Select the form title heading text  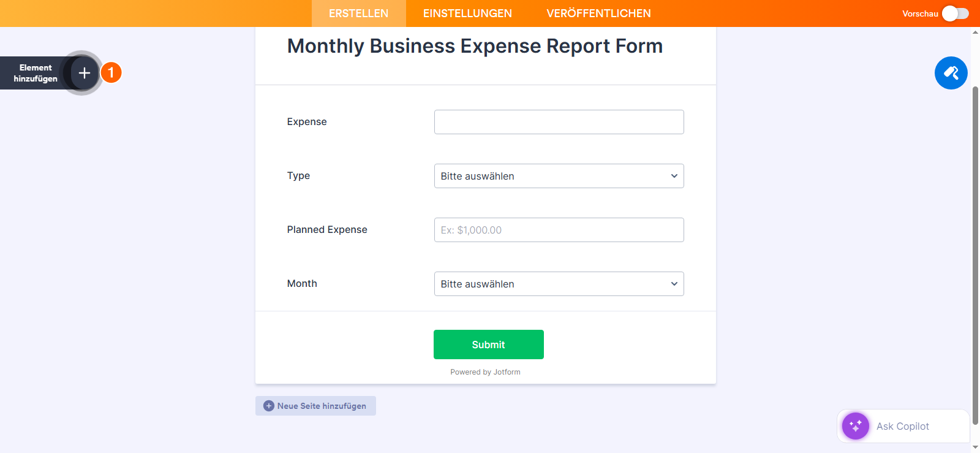(x=475, y=46)
